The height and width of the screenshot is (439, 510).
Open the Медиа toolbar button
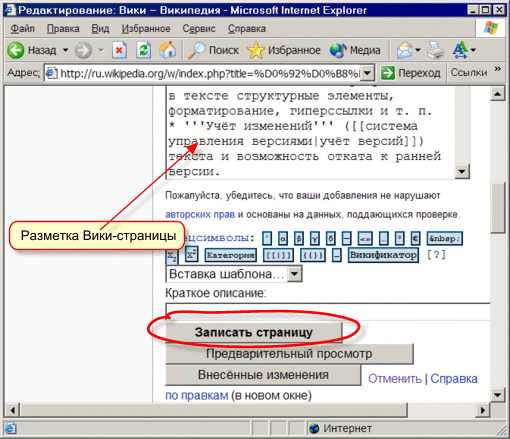[x=355, y=50]
